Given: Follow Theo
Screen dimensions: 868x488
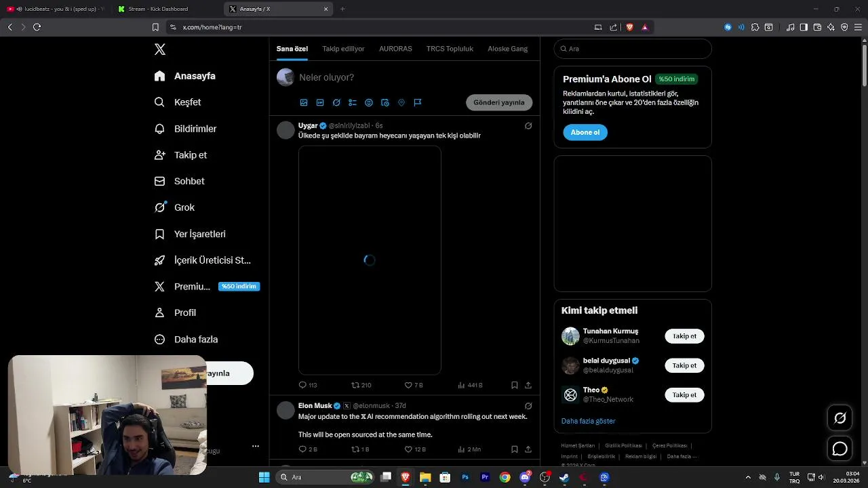Looking at the screenshot, I should (x=684, y=394).
